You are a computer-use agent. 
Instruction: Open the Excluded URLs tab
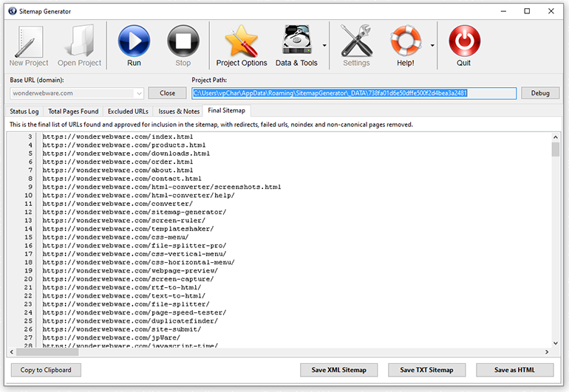(128, 111)
